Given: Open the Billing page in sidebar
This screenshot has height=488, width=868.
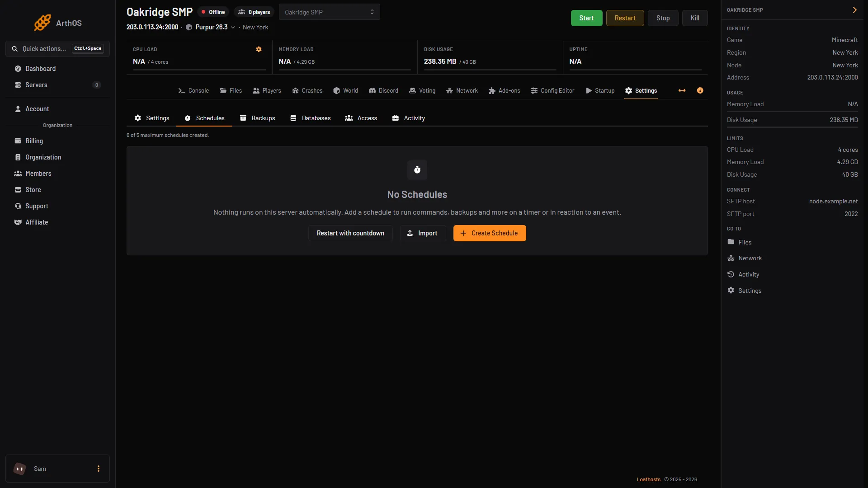Looking at the screenshot, I should click(x=57, y=141).
